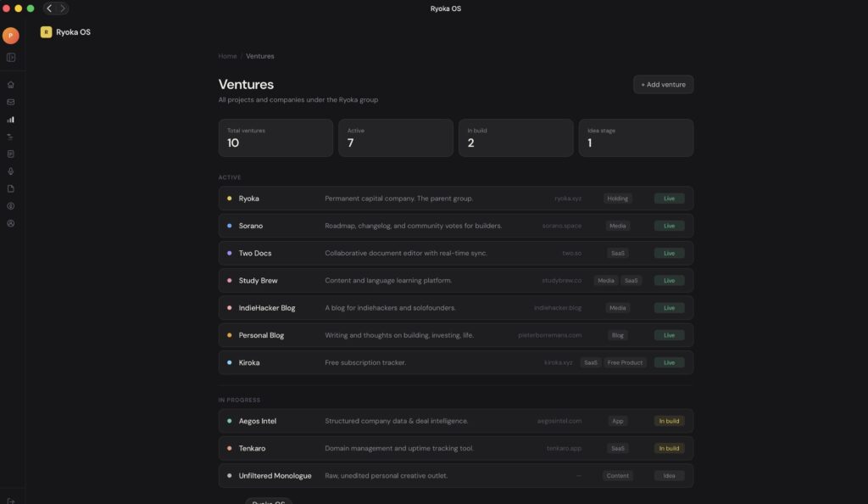
Task: Click the two.so domain link
Action: [572, 253]
